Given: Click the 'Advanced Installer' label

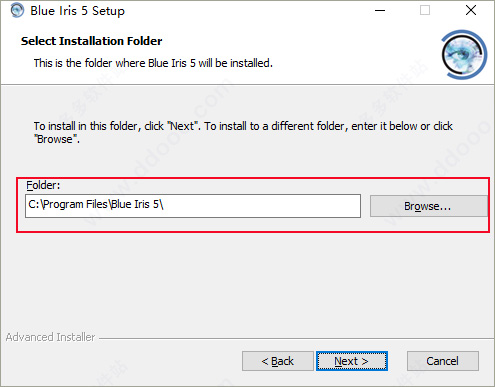Looking at the screenshot, I should (x=50, y=337).
